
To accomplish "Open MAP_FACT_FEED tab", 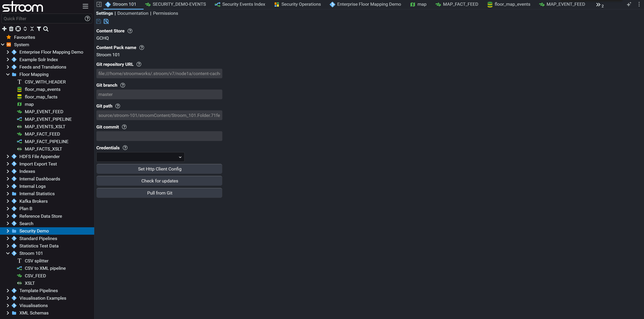I will (457, 4).
